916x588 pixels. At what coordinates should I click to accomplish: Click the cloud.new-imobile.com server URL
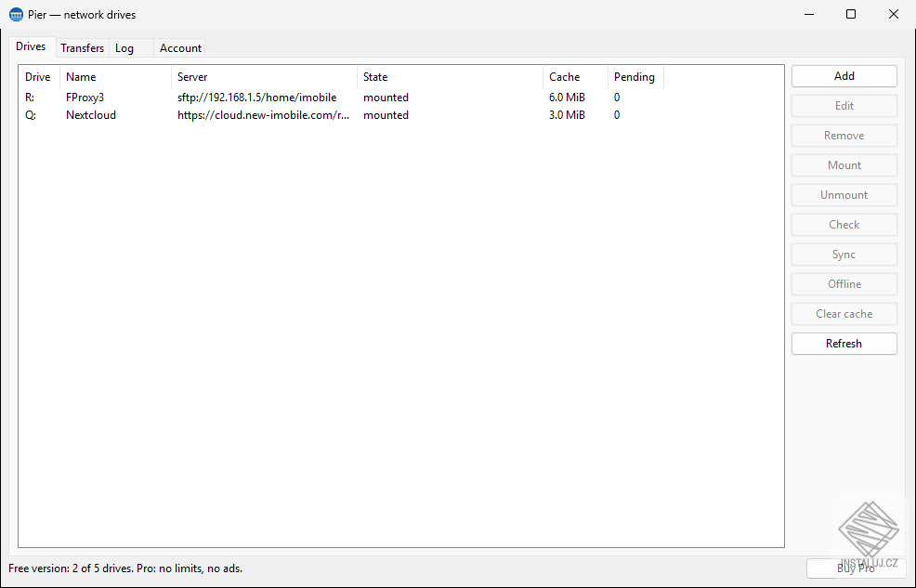264,115
